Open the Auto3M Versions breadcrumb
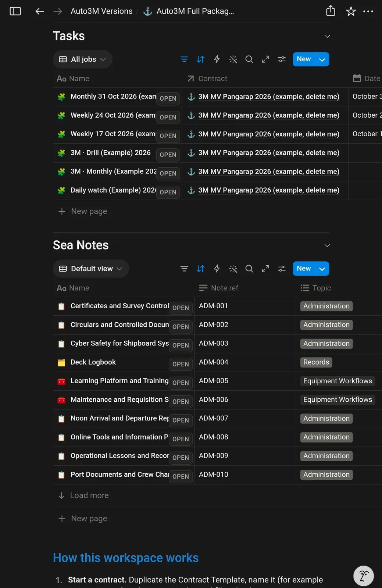382x588 pixels. (x=101, y=11)
